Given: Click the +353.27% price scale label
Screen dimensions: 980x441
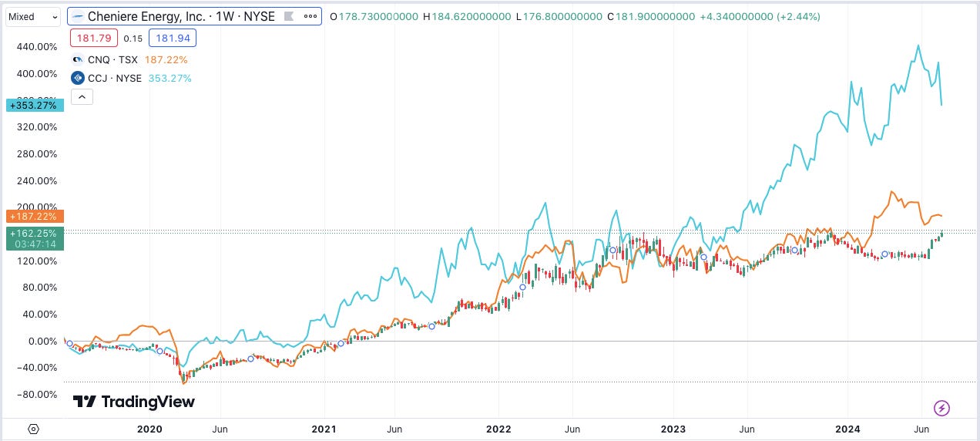Looking at the screenshot, I should [x=33, y=106].
